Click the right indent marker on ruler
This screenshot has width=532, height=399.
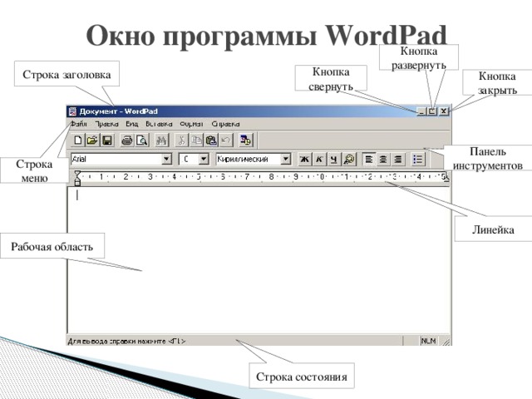(x=446, y=178)
